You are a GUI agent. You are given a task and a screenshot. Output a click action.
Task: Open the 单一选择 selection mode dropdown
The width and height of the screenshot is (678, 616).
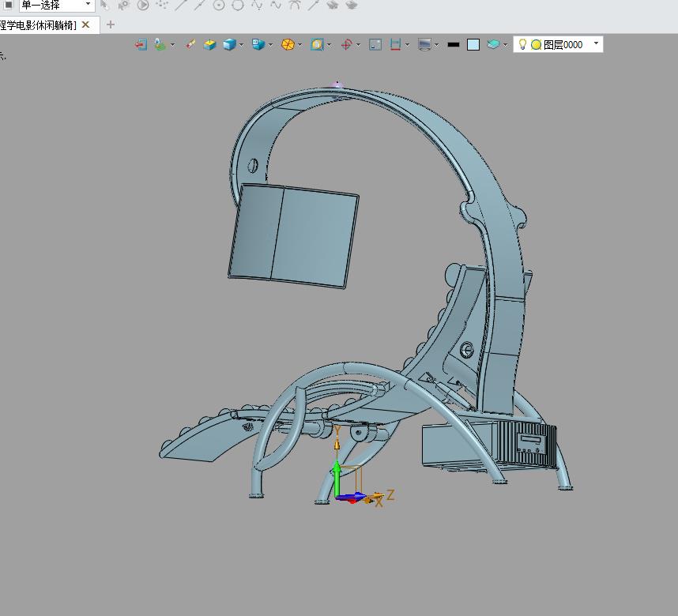click(x=88, y=5)
